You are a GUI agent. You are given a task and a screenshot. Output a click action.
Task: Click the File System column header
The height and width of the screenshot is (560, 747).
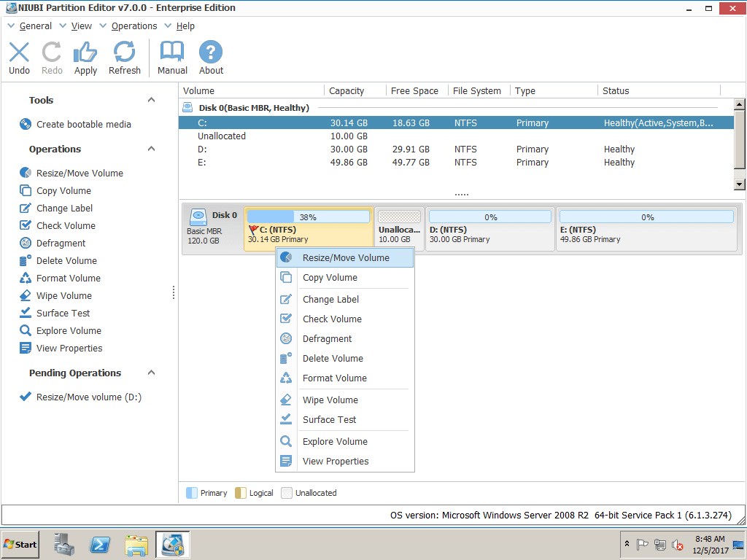[x=479, y=90]
